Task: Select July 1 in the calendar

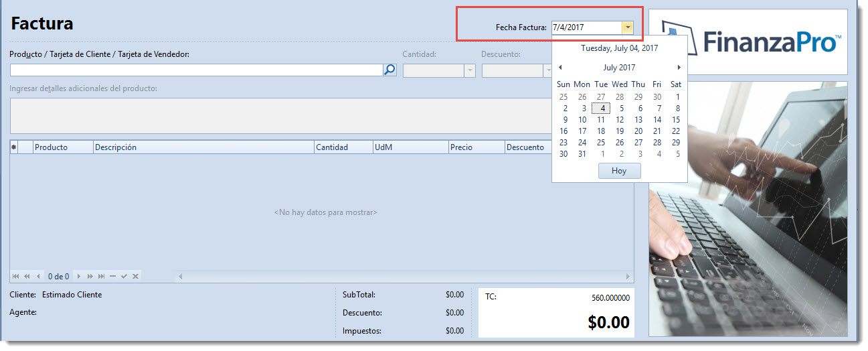Action: (x=677, y=97)
